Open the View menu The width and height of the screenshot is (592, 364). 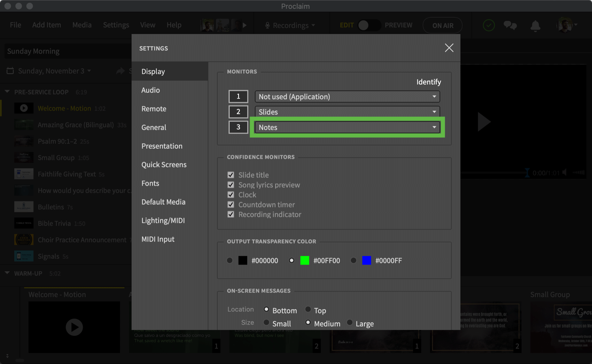coord(148,25)
